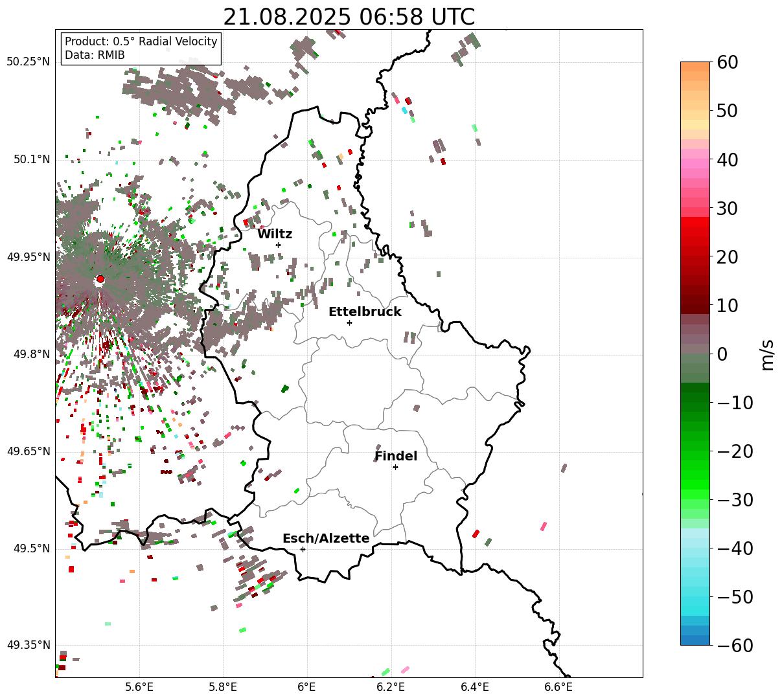Viewport: 782px width, 700px height.
Task: Click the Ettelbruck station cross marker
Action: coord(350,322)
